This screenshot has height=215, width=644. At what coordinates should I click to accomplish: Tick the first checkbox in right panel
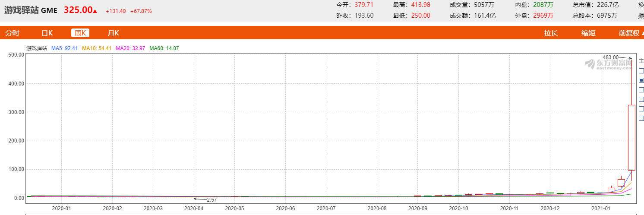[641, 71]
